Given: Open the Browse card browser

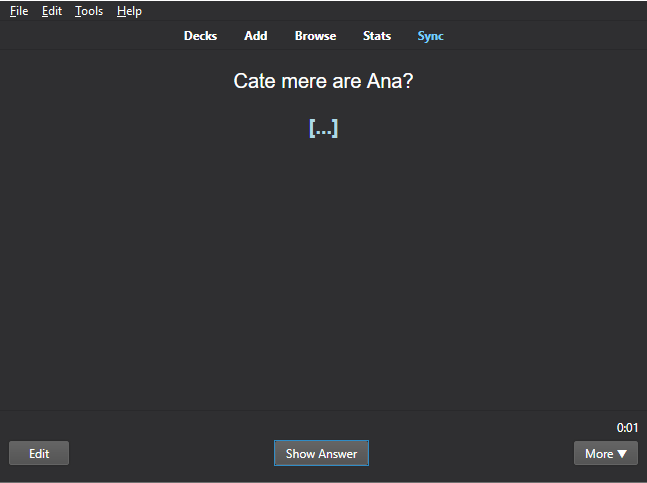Looking at the screenshot, I should point(315,36).
